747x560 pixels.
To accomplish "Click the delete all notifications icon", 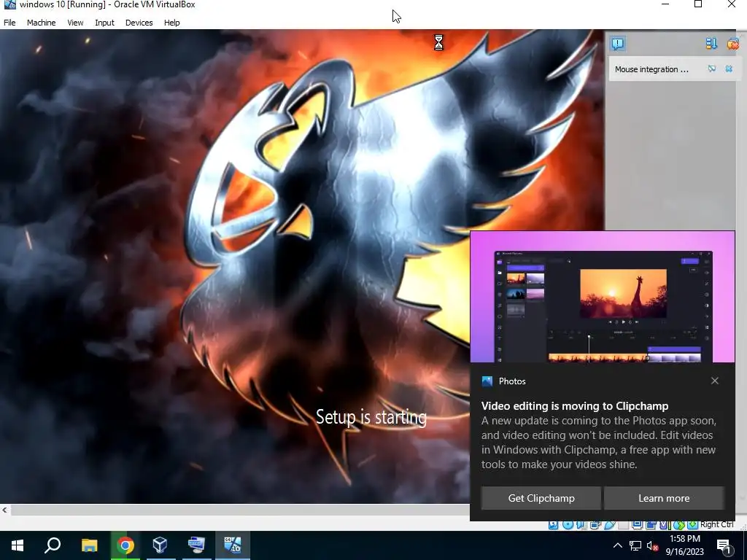I will (x=732, y=44).
